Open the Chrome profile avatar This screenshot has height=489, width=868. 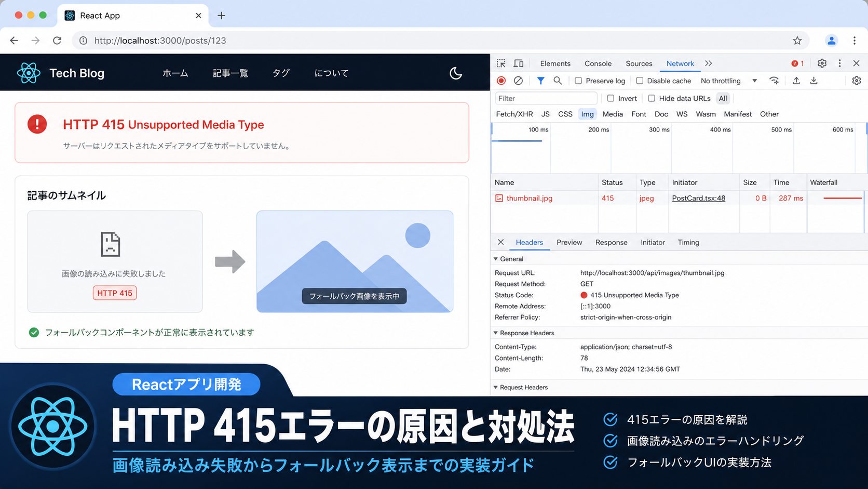pyautogui.click(x=831, y=41)
